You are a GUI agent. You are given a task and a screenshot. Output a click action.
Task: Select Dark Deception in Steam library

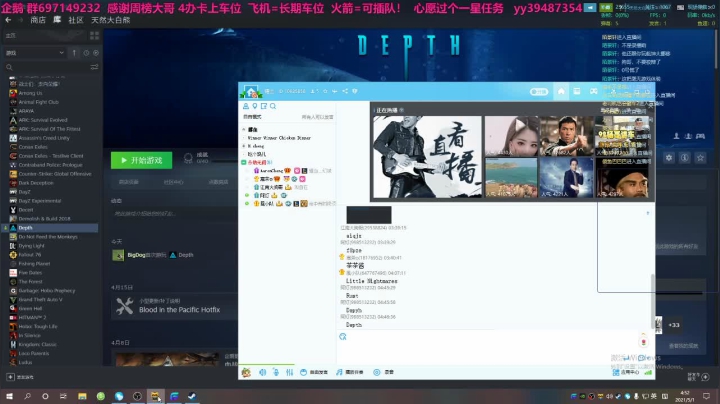click(36, 183)
